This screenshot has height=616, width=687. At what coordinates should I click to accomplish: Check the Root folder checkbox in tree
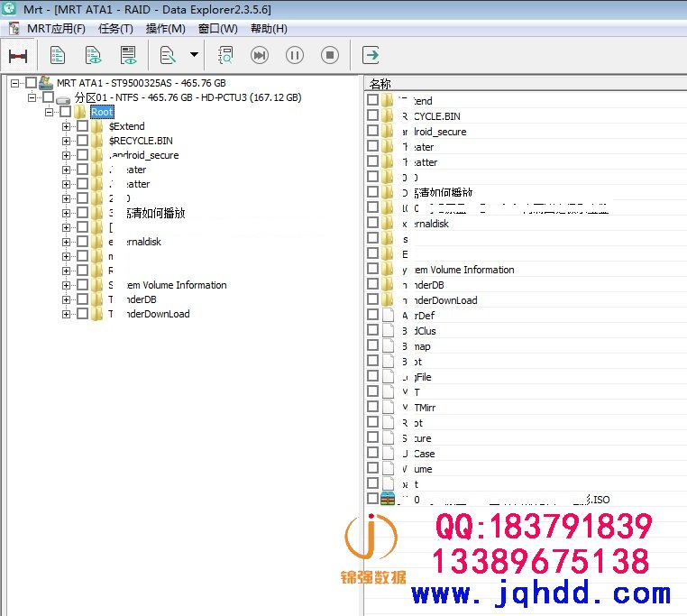point(65,111)
